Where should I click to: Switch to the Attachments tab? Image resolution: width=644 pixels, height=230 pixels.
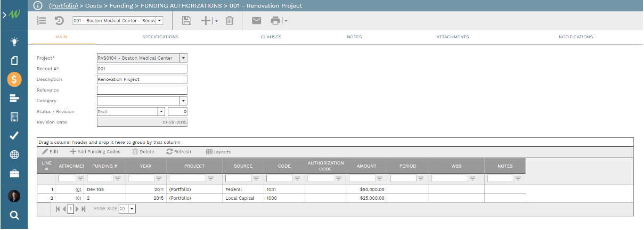(452, 37)
